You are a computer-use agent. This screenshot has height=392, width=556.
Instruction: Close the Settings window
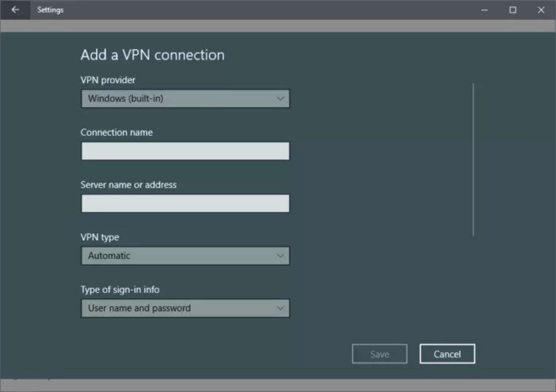[541, 10]
